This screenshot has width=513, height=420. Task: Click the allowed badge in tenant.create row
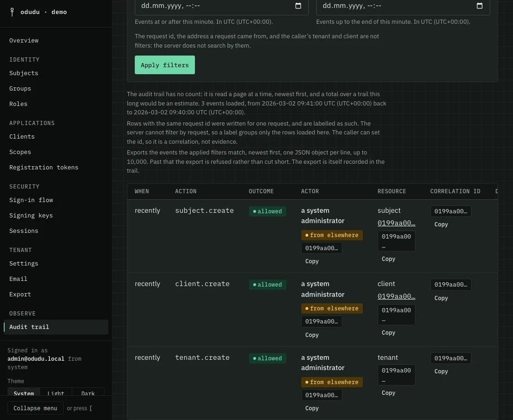pyautogui.click(x=267, y=358)
